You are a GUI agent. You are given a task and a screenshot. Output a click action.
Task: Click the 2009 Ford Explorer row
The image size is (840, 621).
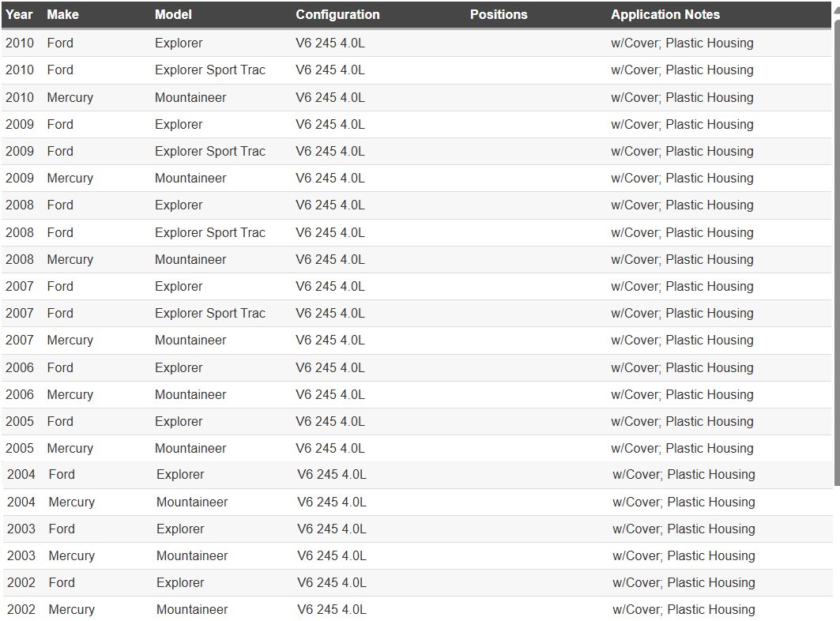tap(179, 124)
